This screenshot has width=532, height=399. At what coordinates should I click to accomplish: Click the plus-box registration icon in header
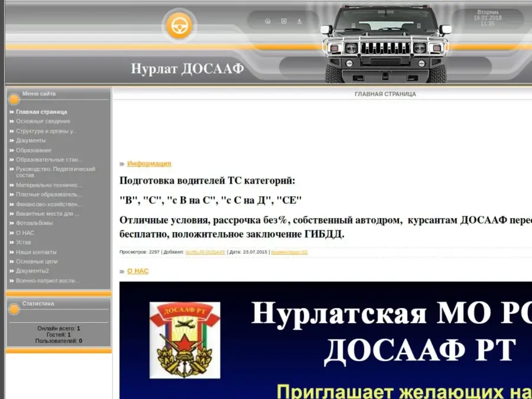(284, 21)
